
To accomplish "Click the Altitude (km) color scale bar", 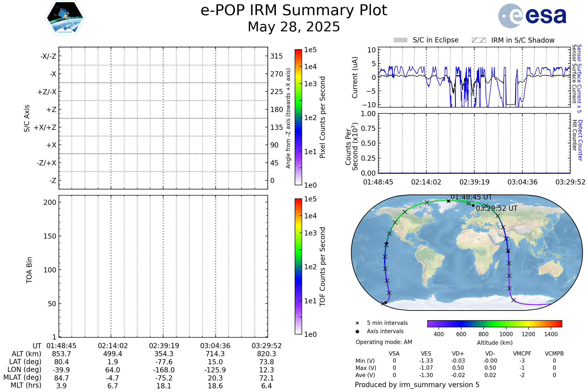I will 494,323.
